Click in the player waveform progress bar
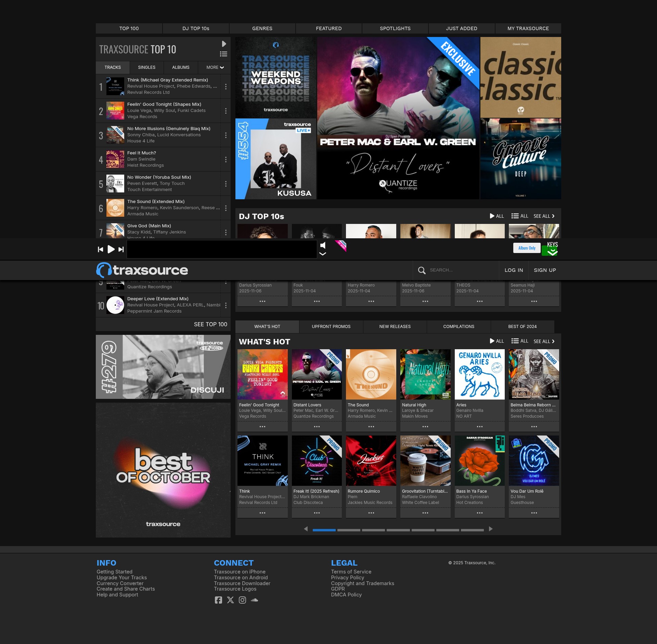The width and height of the screenshot is (657, 644). coord(222,249)
